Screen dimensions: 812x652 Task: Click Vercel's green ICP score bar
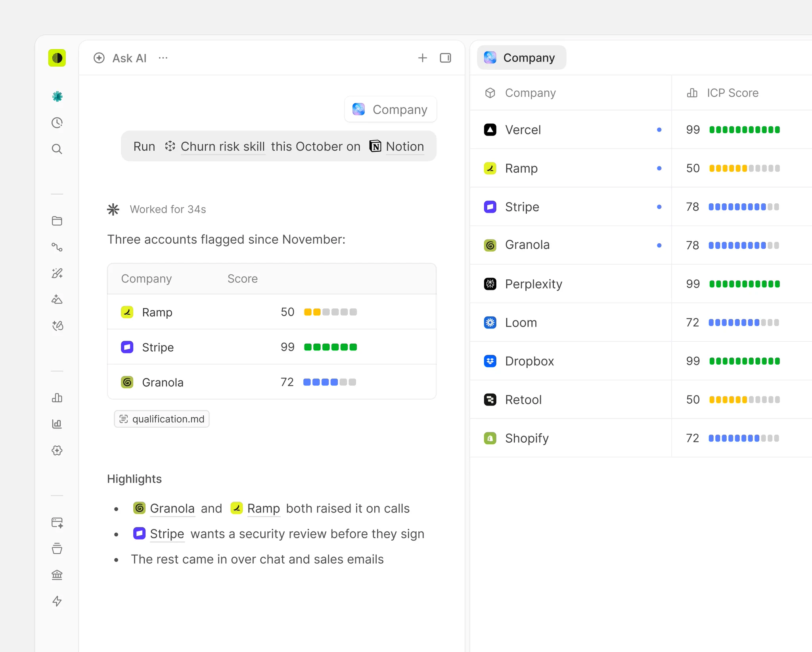pyautogui.click(x=745, y=130)
